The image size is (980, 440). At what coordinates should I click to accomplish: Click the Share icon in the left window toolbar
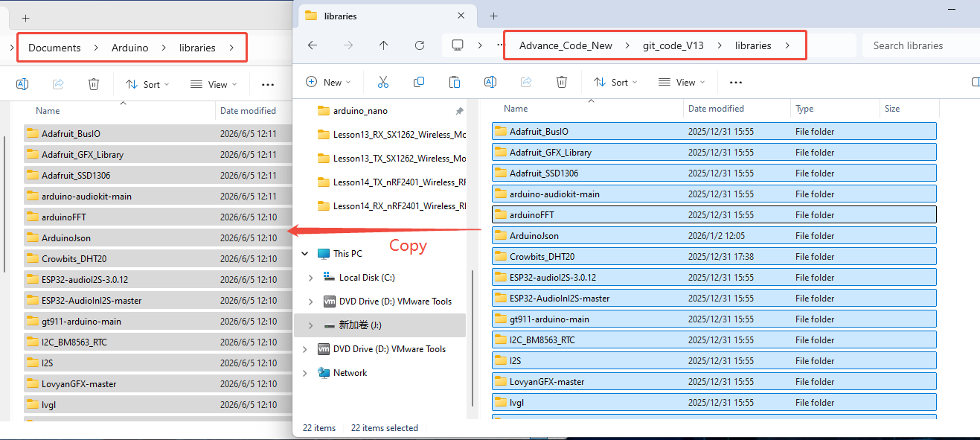point(58,84)
